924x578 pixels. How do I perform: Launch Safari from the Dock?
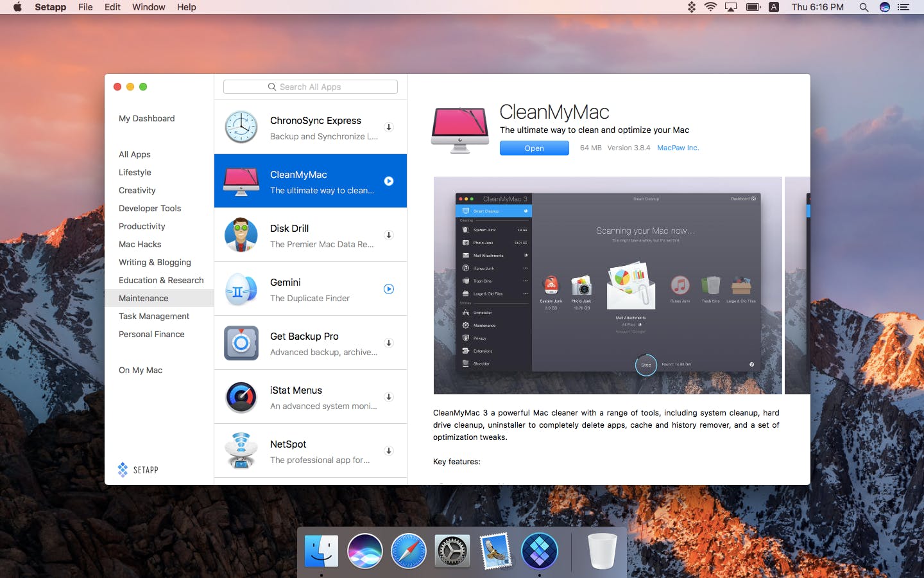pos(409,551)
